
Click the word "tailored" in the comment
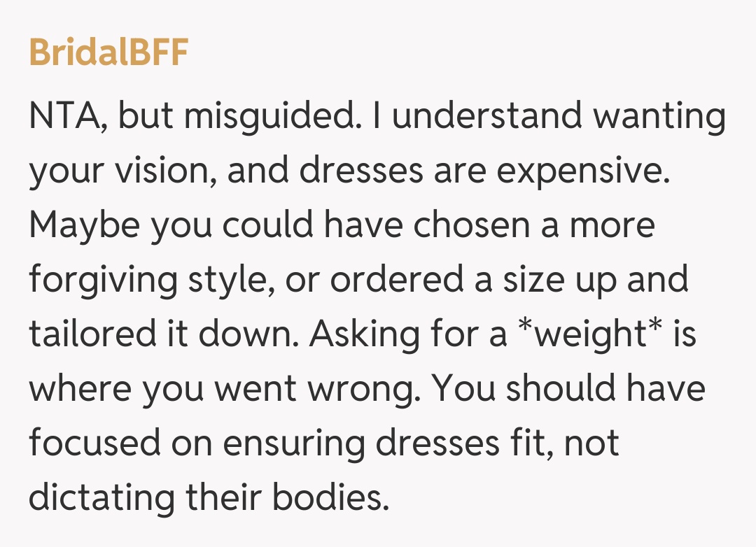point(92,334)
